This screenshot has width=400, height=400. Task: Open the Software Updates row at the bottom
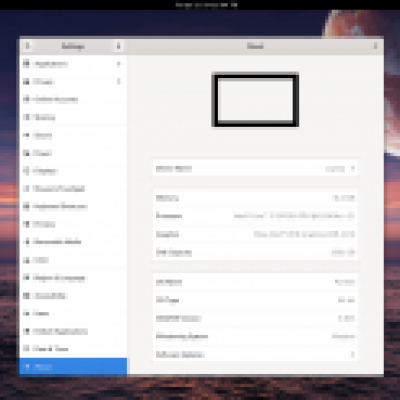click(255, 354)
